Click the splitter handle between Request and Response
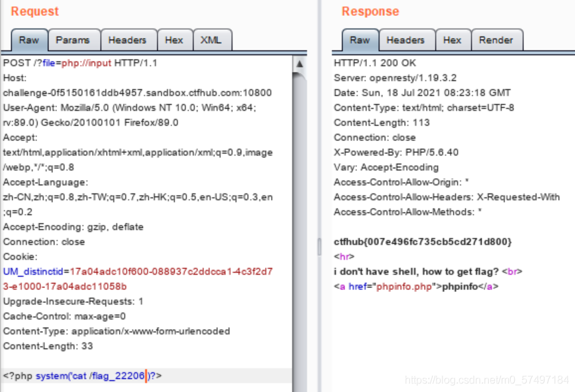This screenshot has width=575, height=392. [x=319, y=246]
